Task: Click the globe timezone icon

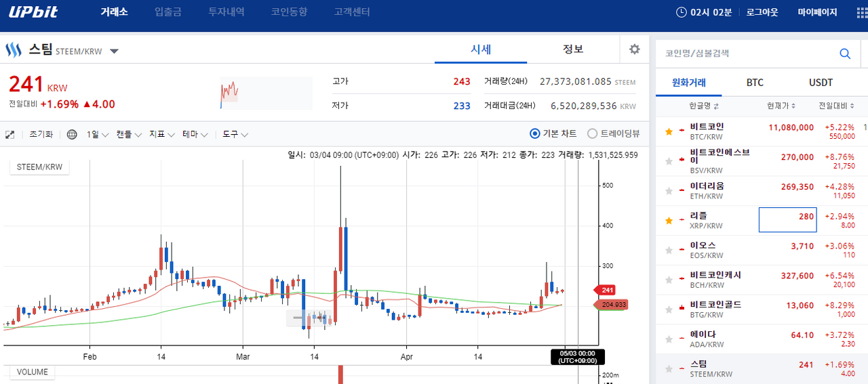Action: pos(72,135)
